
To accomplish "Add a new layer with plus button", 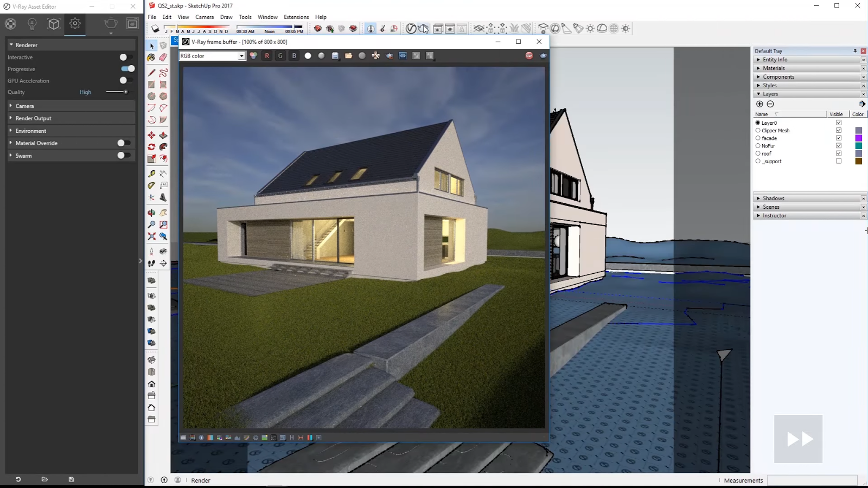I will pyautogui.click(x=759, y=104).
